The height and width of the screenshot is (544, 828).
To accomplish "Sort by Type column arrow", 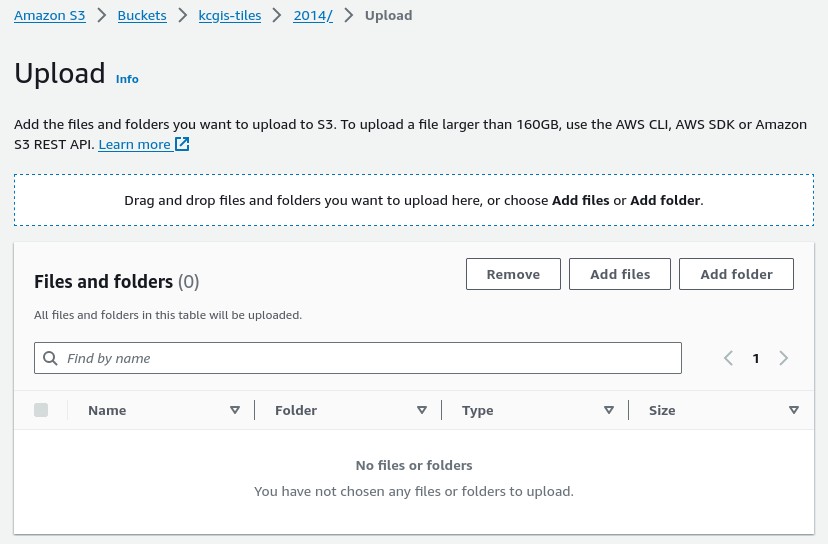I will point(609,410).
